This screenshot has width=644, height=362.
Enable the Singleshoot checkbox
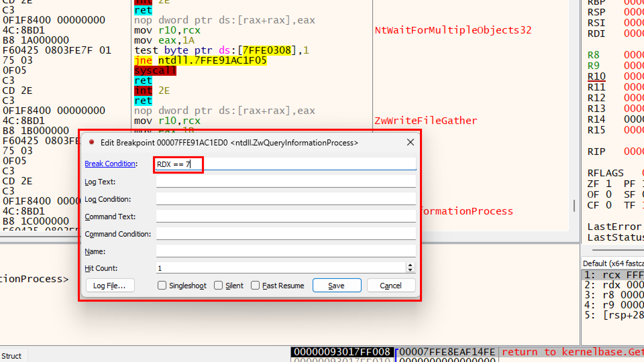point(162,286)
